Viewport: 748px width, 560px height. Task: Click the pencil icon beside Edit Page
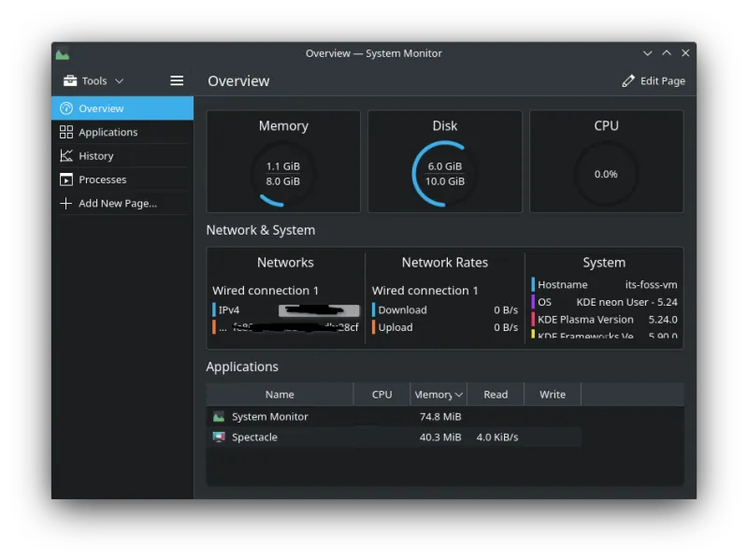click(628, 81)
